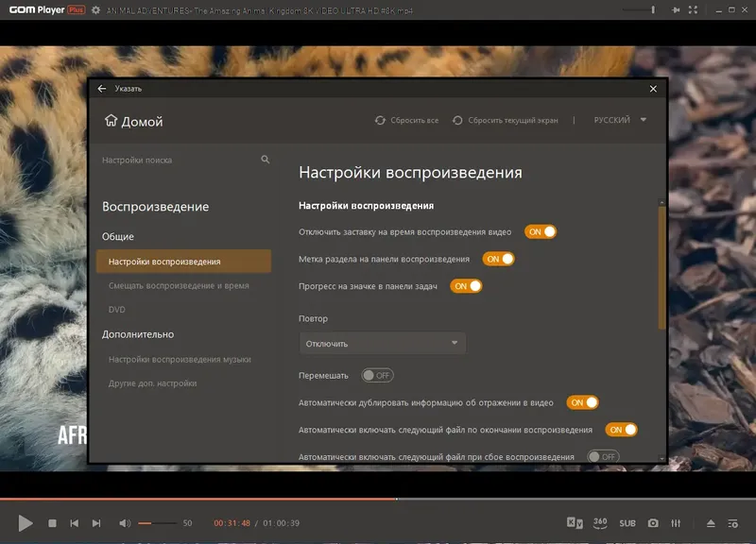Click the eject icon in the control bar
756x544 pixels.
point(712,521)
